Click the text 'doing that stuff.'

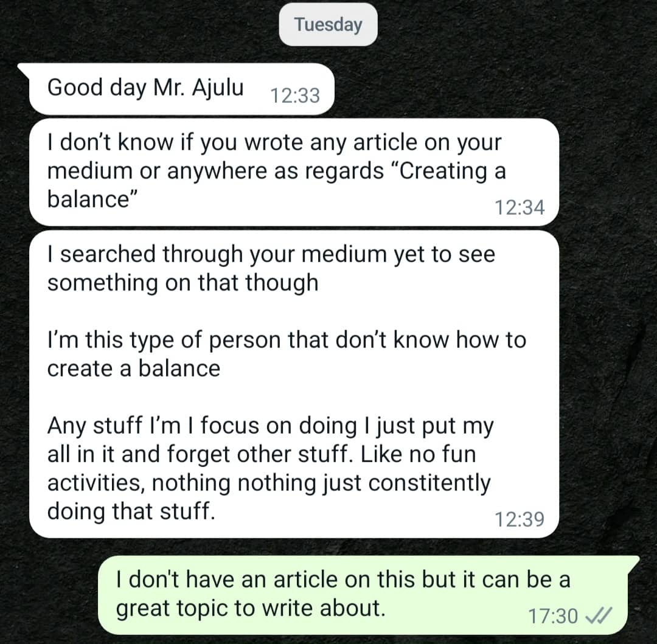point(131,511)
